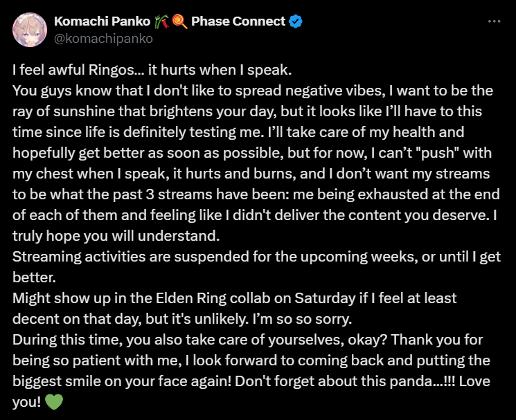
Task: Click the Phase Connect text in name
Action: point(238,21)
